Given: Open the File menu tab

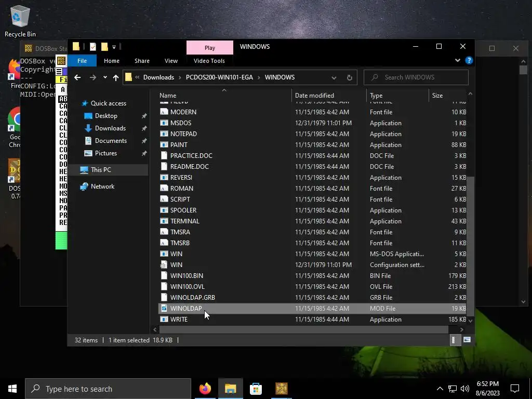Looking at the screenshot, I should pyautogui.click(x=82, y=61).
